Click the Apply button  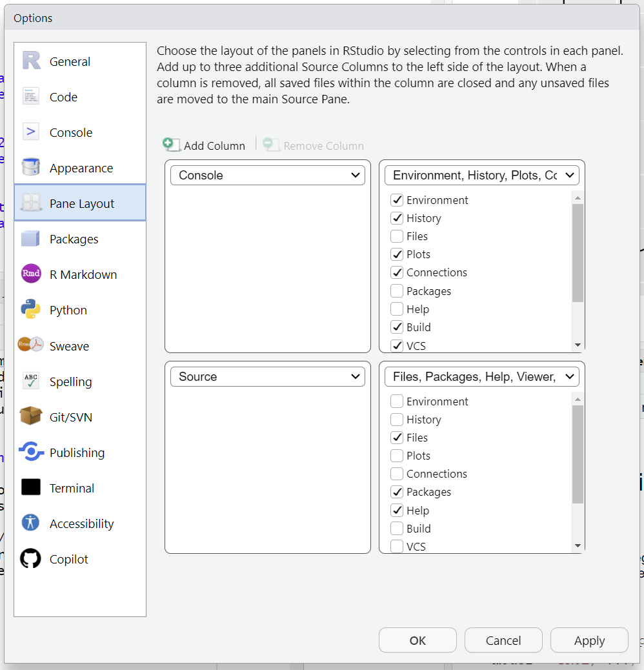pos(589,640)
